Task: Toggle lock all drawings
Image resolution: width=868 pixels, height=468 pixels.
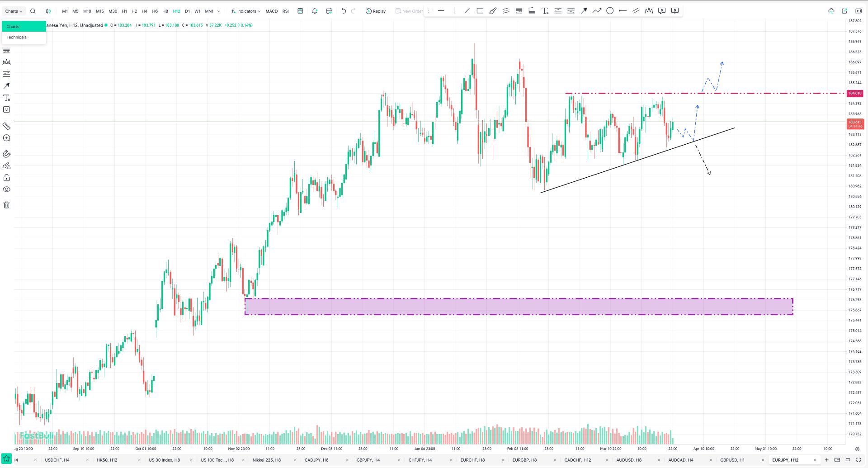Action: [x=6, y=178]
